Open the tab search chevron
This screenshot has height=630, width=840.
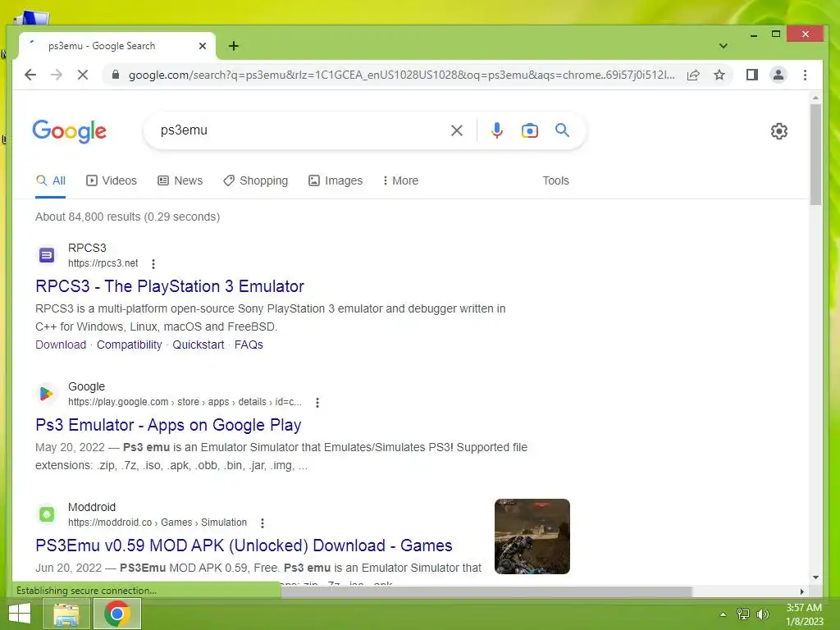click(x=724, y=46)
